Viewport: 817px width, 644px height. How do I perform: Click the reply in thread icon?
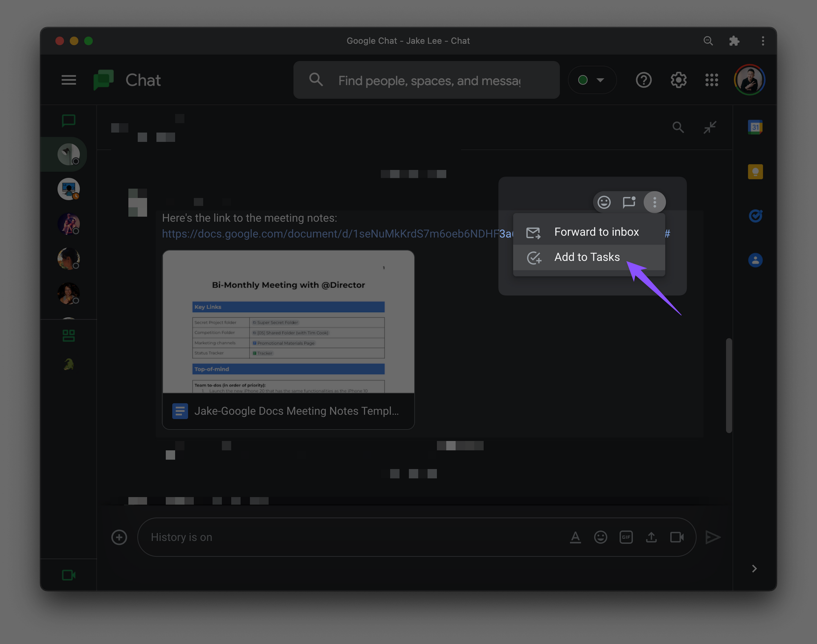pos(629,202)
